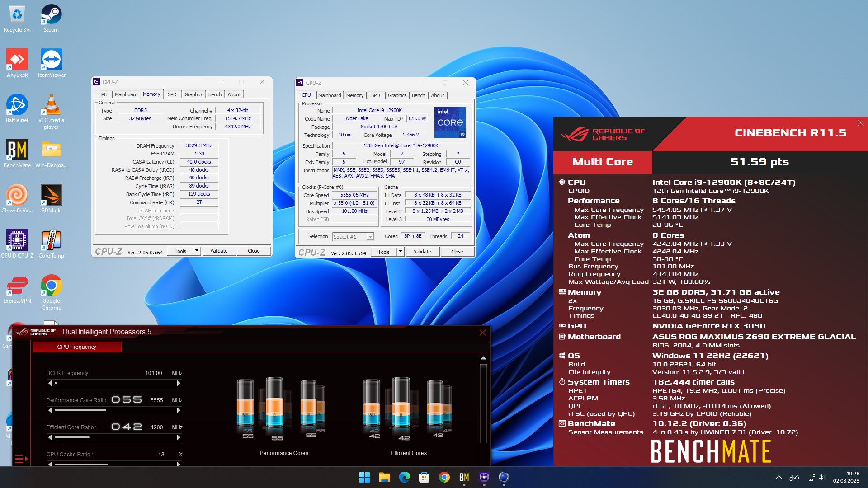Click Validate in right CPU-Z window
868x488 pixels.
click(x=422, y=252)
